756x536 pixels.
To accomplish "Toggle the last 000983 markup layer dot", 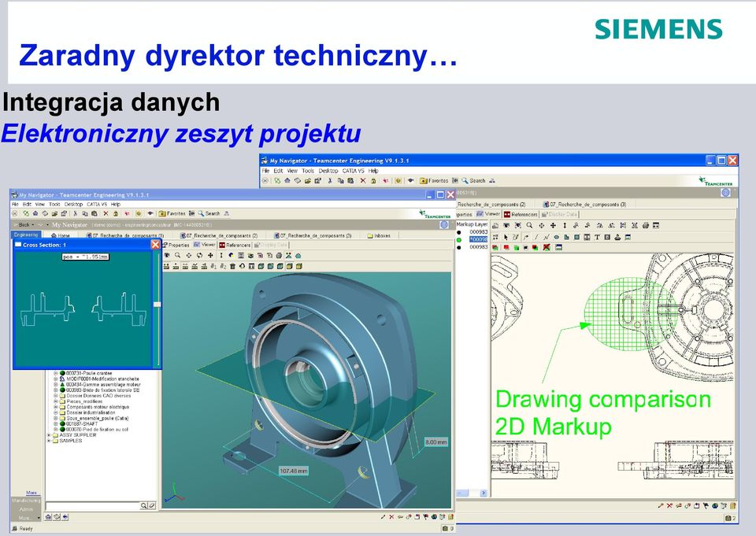I will [458, 247].
